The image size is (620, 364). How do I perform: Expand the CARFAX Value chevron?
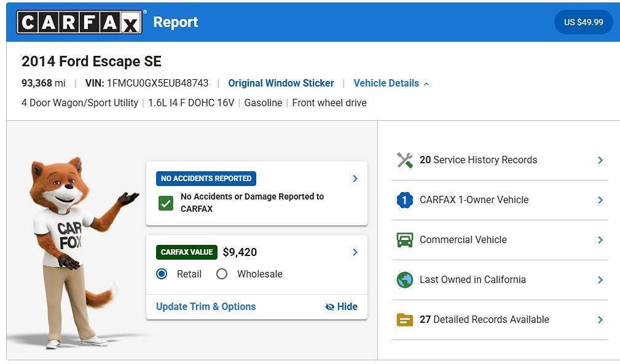(355, 252)
